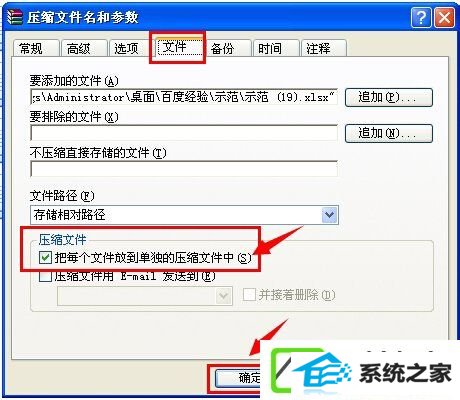The height and width of the screenshot is (400, 460).
Task: Click 追加(N) button for files to exclude
Action: tap(389, 133)
